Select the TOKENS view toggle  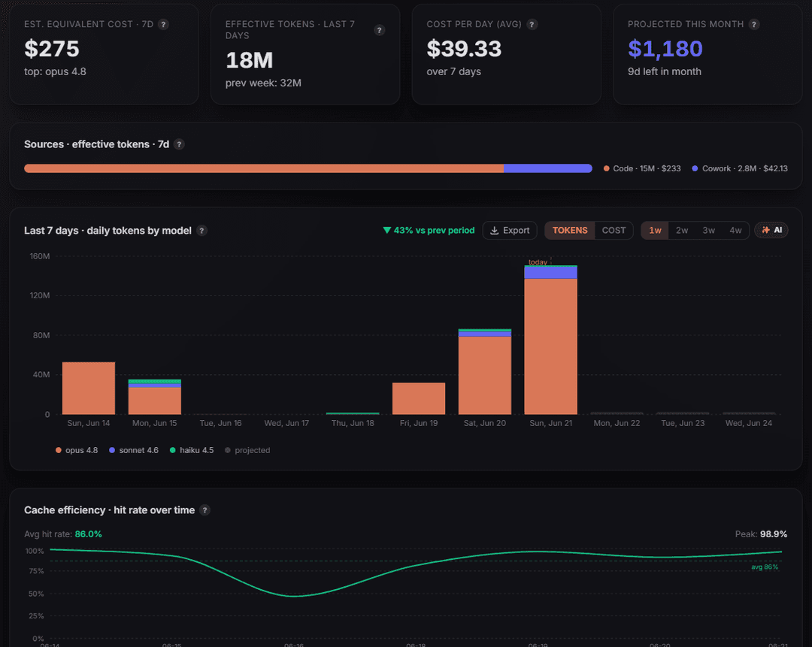[570, 231]
